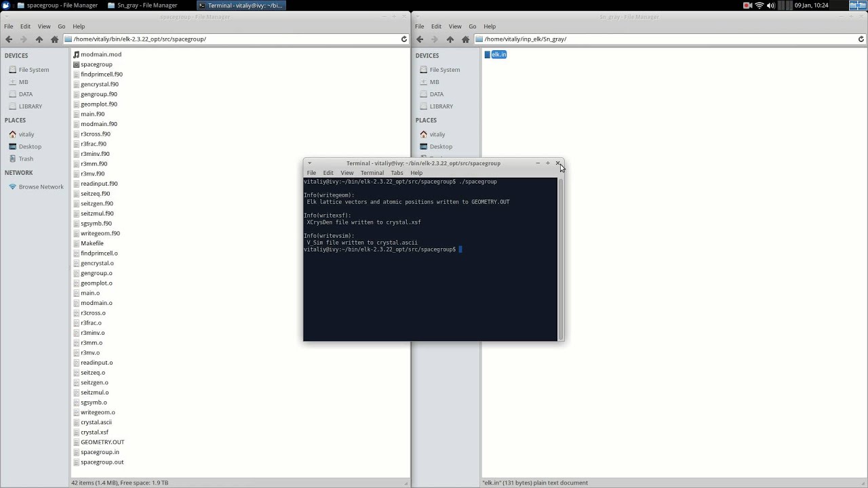Open Edit menu in spacegroup File Manager
This screenshot has width=868, height=488.
click(x=25, y=26)
